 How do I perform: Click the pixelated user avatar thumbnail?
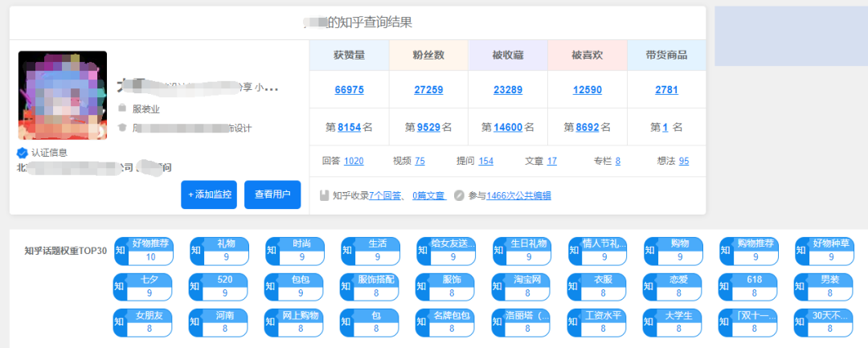pos(63,95)
